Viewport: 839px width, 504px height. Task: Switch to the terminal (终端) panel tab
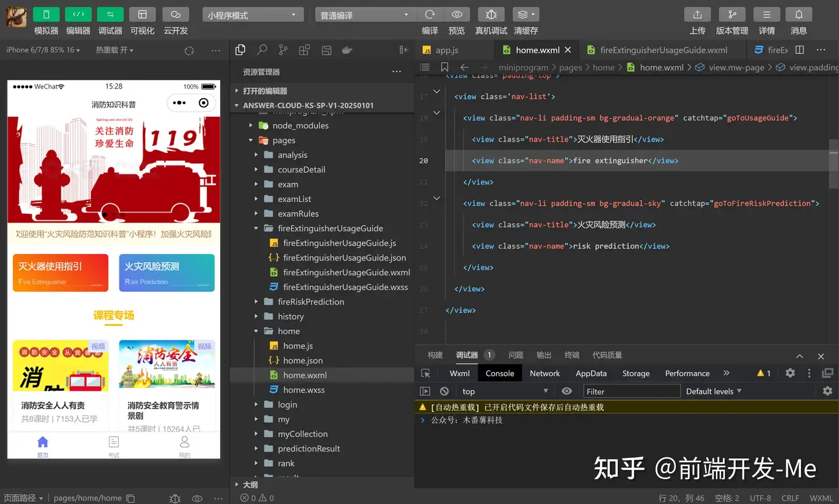[x=572, y=355]
